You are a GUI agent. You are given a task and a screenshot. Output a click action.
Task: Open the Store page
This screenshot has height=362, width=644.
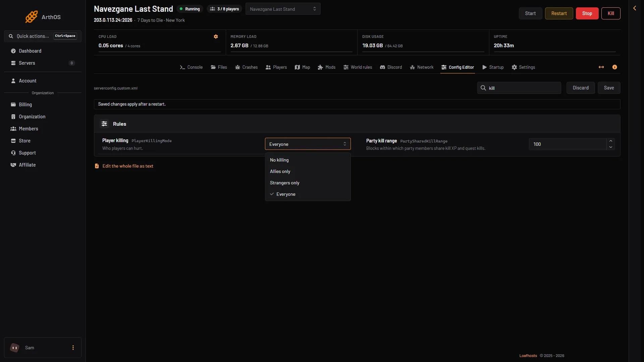coord(43,141)
